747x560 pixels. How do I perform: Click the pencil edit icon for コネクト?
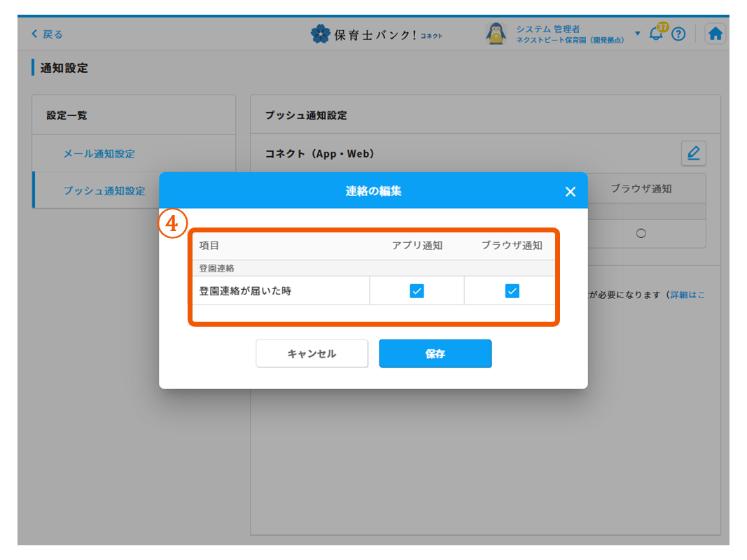coord(693,153)
